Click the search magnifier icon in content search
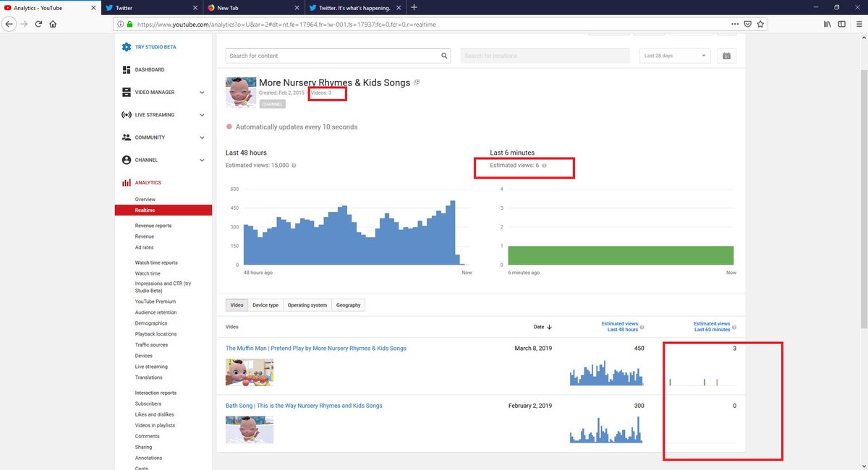Screen dimensions: 868x470 point(445,56)
